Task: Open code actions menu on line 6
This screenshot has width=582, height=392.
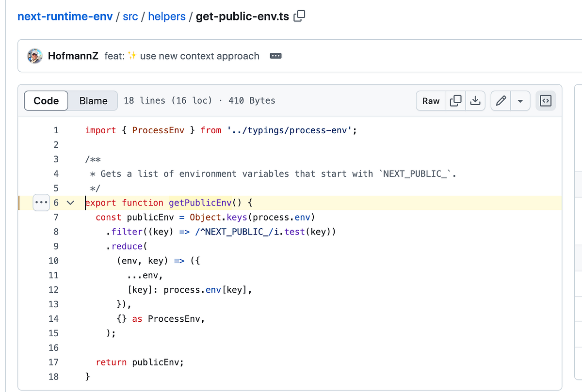Action: (41, 203)
